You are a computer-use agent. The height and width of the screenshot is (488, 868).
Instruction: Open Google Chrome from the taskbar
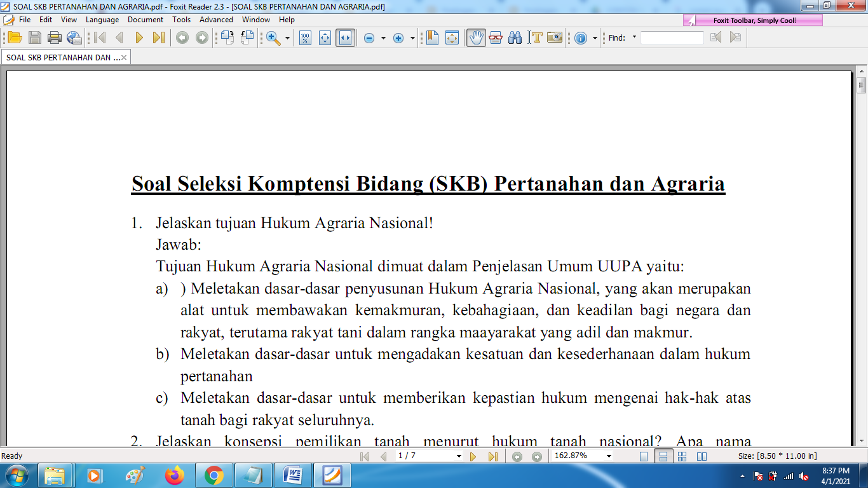click(214, 475)
